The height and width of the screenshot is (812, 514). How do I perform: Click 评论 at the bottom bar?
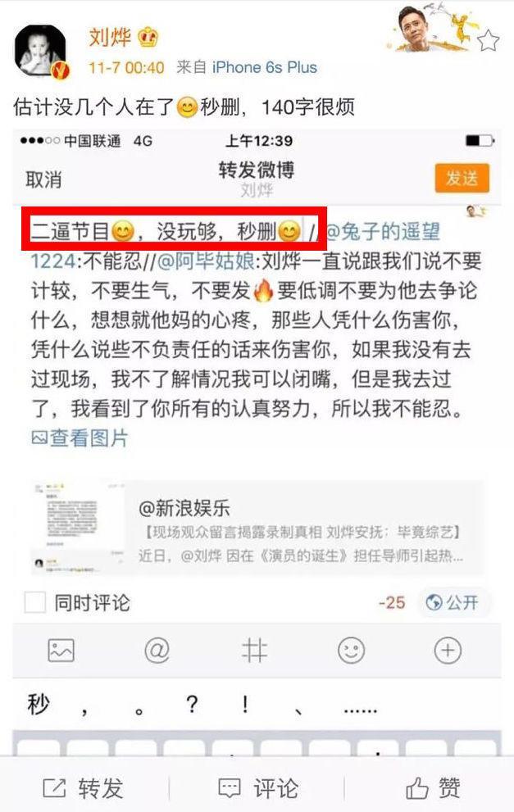(258, 788)
